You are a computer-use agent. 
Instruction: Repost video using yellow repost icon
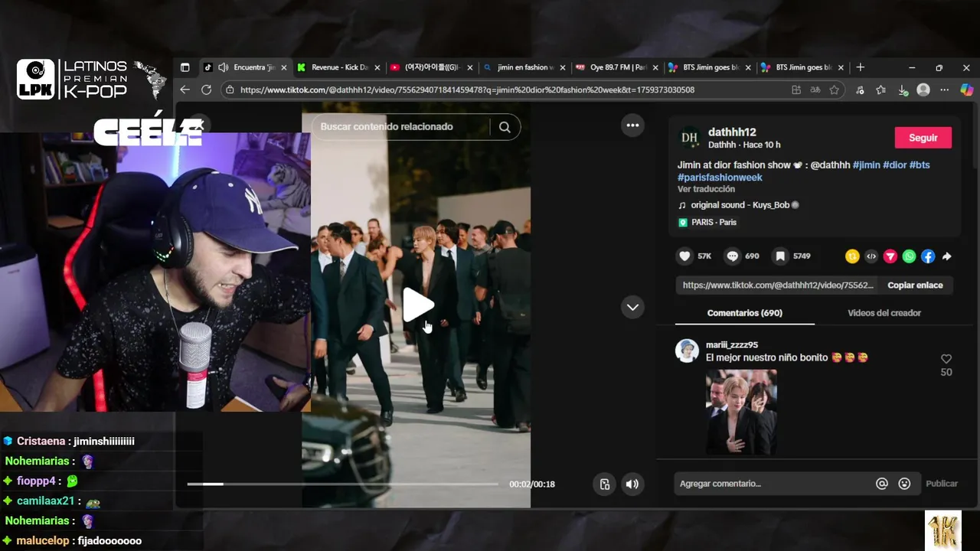click(x=852, y=256)
